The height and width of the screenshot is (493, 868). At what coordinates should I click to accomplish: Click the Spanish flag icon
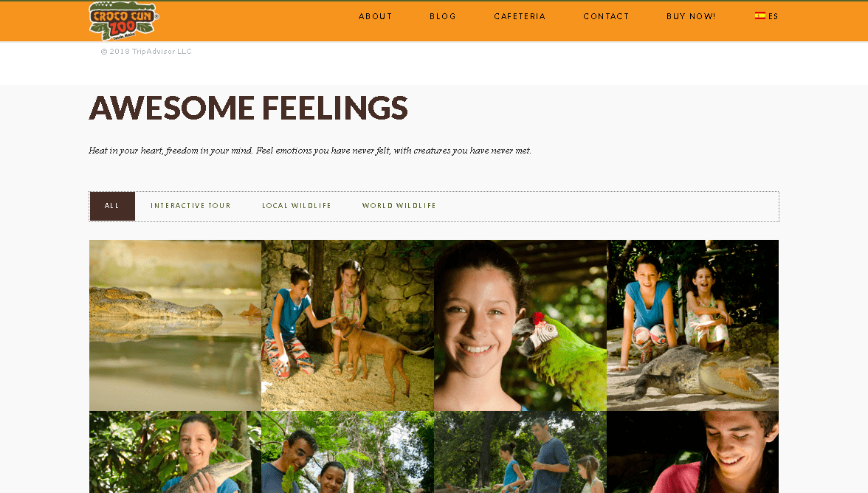pos(760,16)
